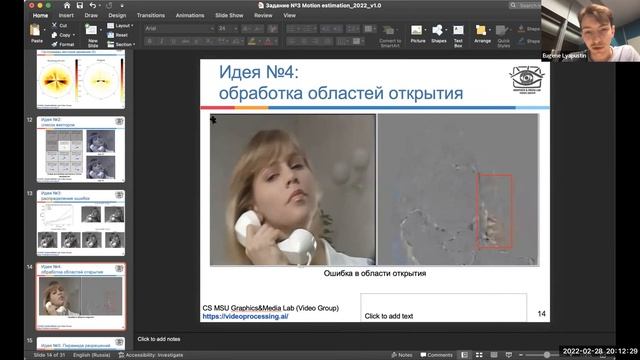Image resolution: width=640 pixels, height=360 pixels.
Task: Open the Section dropdown
Action: [121, 44]
